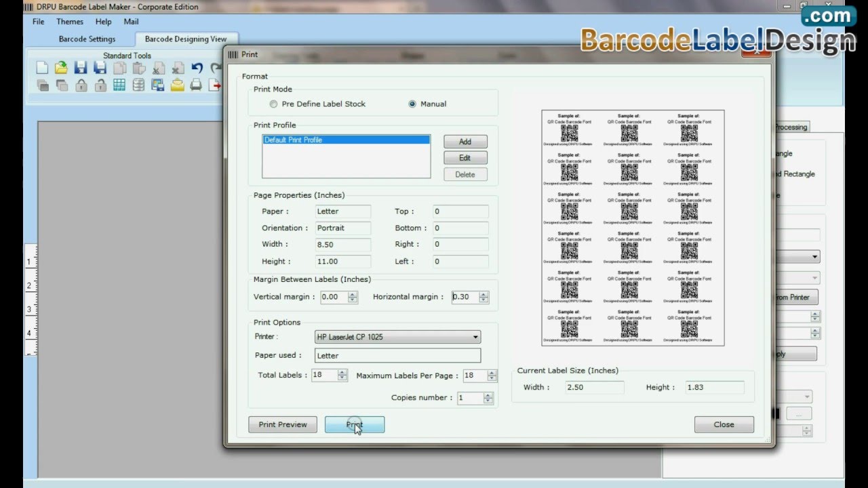
Task: Click the Add print profile button
Action: [465, 142]
